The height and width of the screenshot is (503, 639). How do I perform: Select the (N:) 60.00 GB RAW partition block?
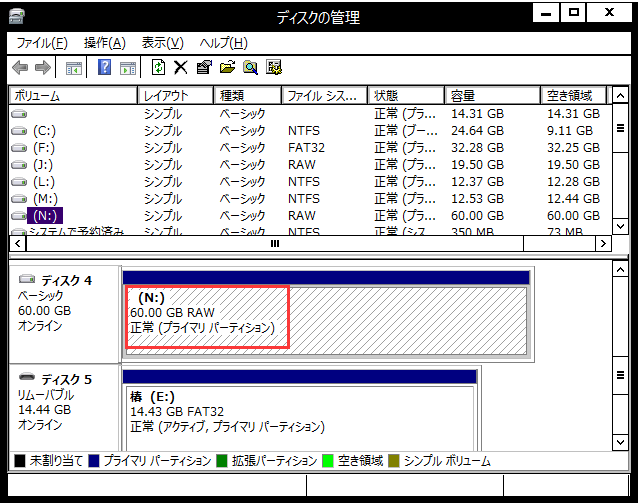tap(326, 321)
